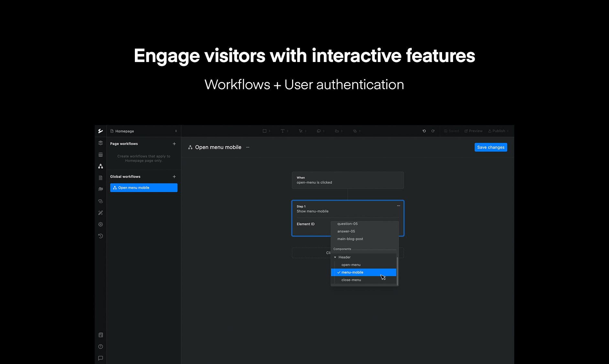This screenshot has height=364, width=609.
Task: Open the Assets folder panel
Action: (x=100, y=189)
